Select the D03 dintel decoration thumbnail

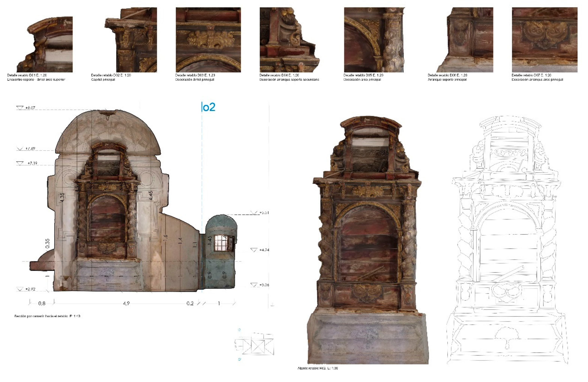tap(208, 40)
